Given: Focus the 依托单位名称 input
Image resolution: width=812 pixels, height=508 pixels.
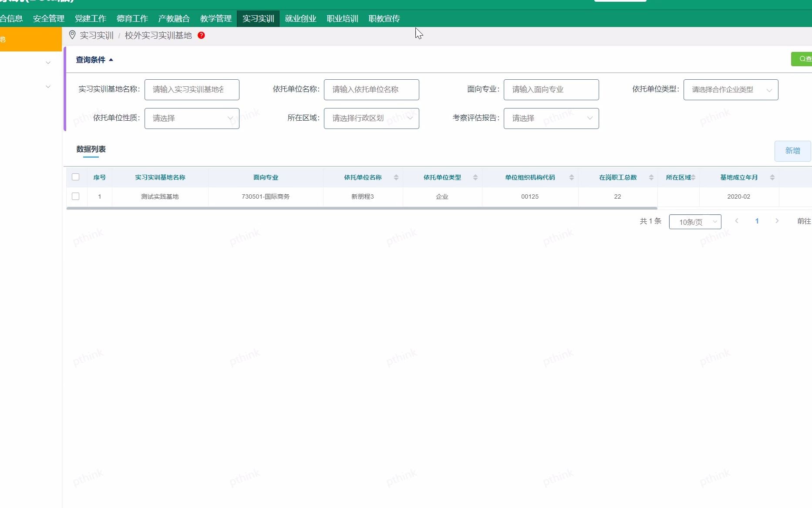Looking at the screenshot, I should point(371,90).
